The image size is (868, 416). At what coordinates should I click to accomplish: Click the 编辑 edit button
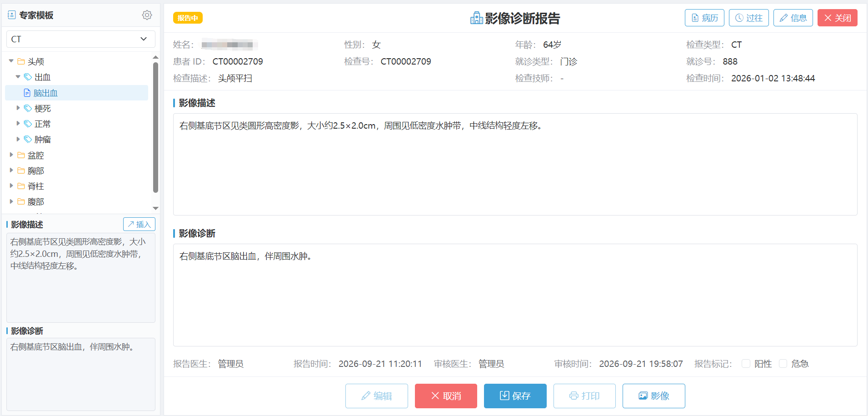coord(377,396)
